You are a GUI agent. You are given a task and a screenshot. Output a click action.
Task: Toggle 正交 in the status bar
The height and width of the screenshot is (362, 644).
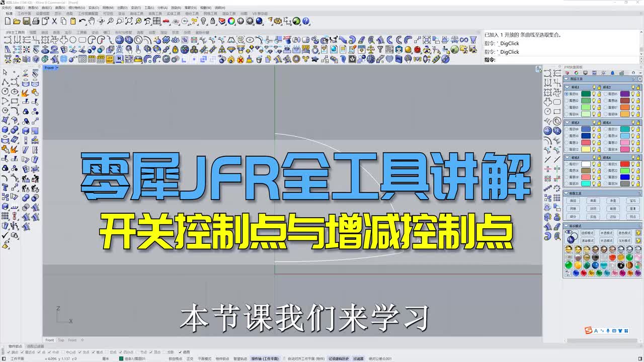coord(190,358)
